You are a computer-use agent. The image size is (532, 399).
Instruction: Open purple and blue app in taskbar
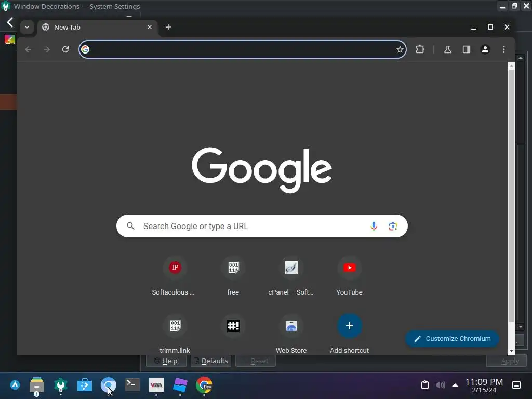pos(180,385)
